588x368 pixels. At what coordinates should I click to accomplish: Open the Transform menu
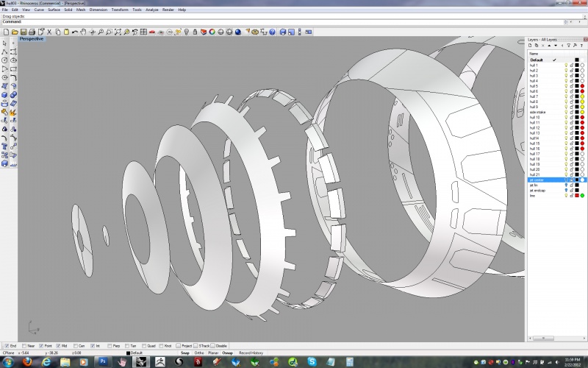tap(120, 10)
